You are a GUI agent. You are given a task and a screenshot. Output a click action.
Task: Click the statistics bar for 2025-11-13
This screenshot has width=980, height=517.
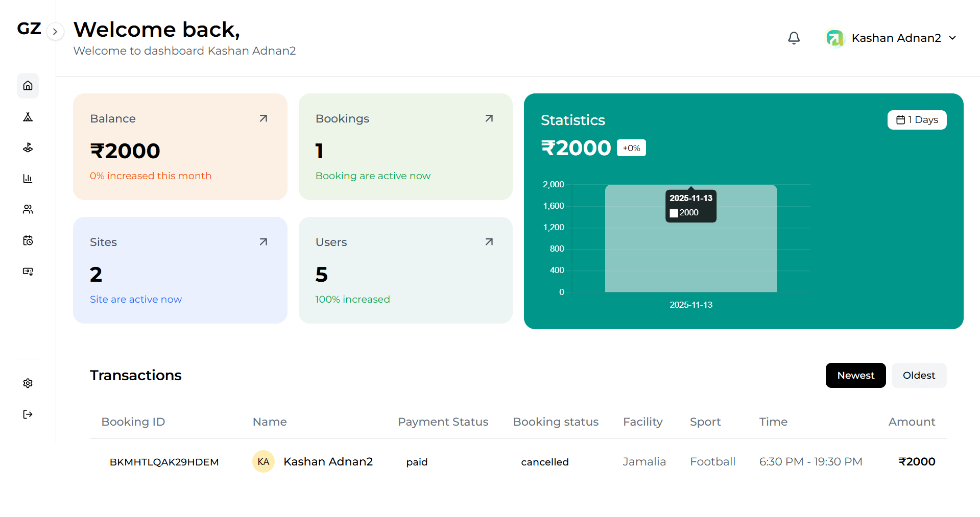coord(690,255)
